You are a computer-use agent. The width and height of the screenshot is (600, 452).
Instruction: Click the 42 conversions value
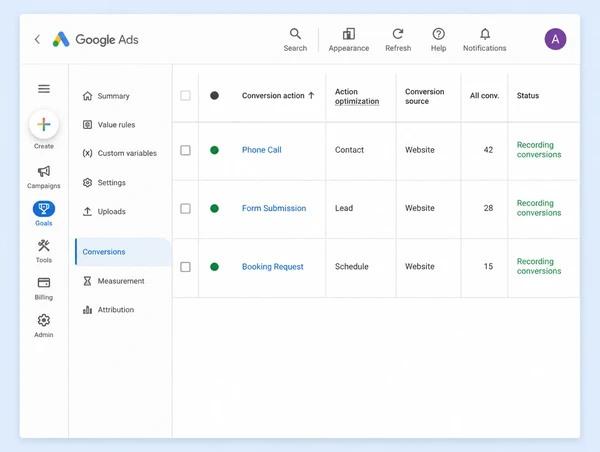pos(488,150)
